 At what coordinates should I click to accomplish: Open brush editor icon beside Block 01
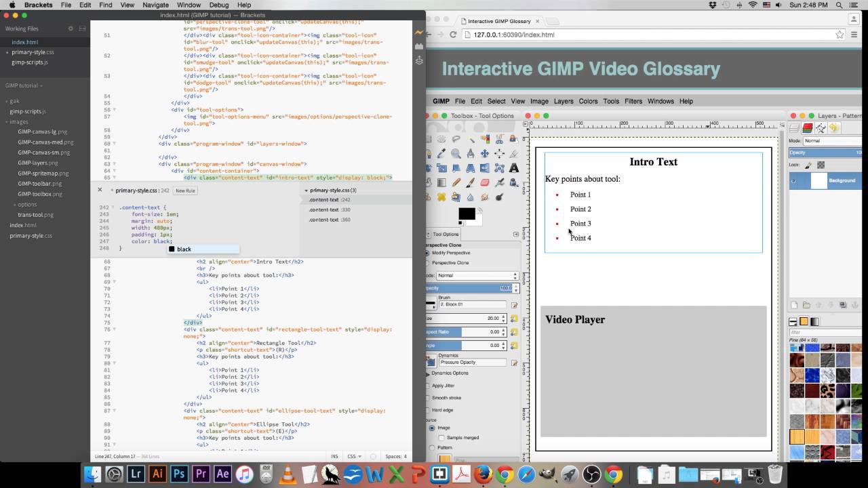click(x=514, y=305)
